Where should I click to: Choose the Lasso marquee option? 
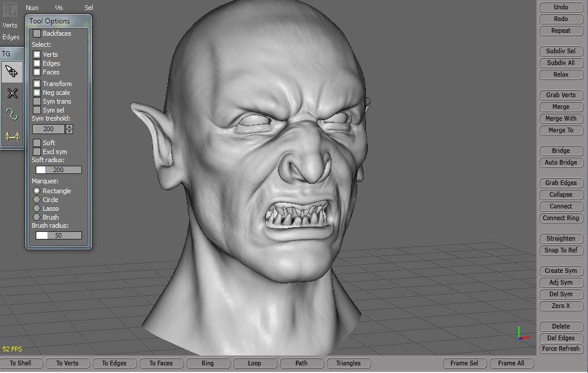[x=37, y=208]
